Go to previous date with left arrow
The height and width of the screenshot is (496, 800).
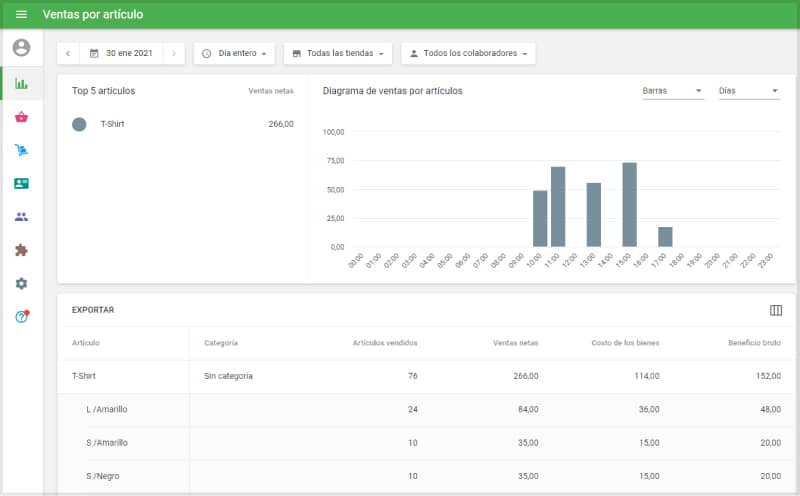[x=68, y=53]
